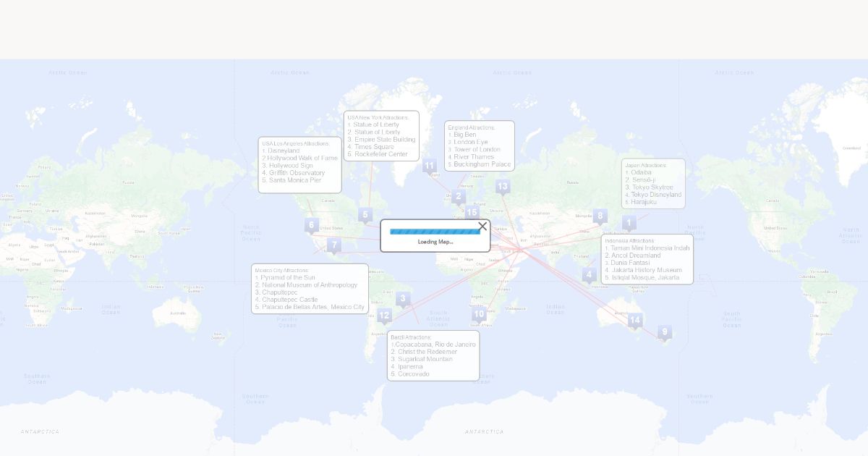Open map marker number 6 at Los Angeles
This screenshot has width=868, height=456.
312,225
